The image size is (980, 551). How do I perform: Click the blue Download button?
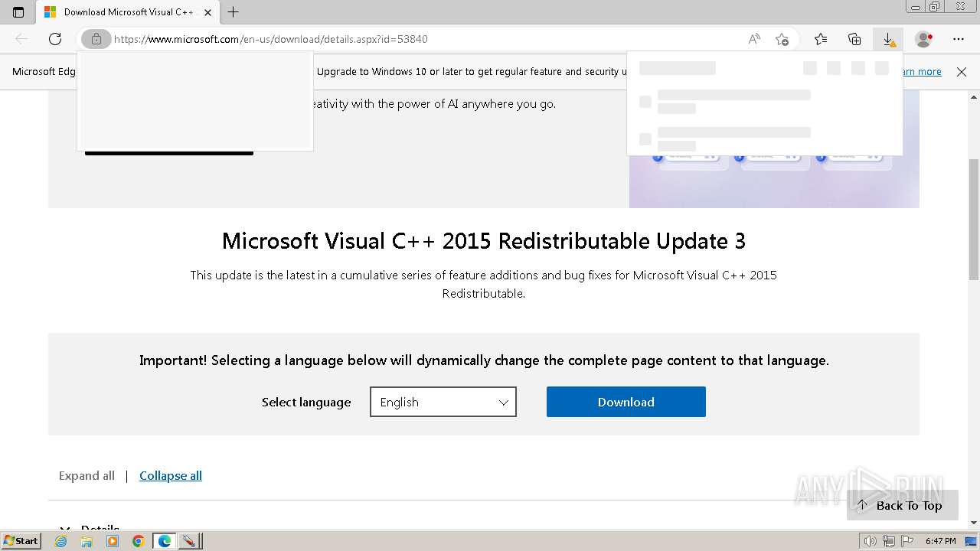click(626, 402)
